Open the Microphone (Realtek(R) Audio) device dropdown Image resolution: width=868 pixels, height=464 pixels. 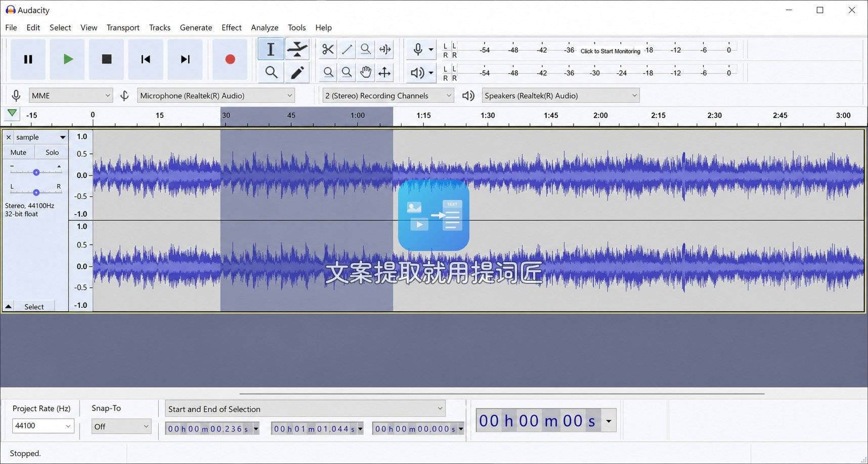tap(216, 96)
